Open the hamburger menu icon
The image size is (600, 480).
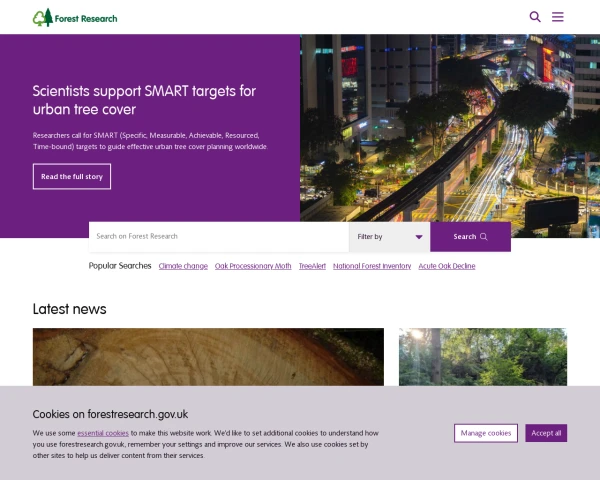(x=558, y=17)
